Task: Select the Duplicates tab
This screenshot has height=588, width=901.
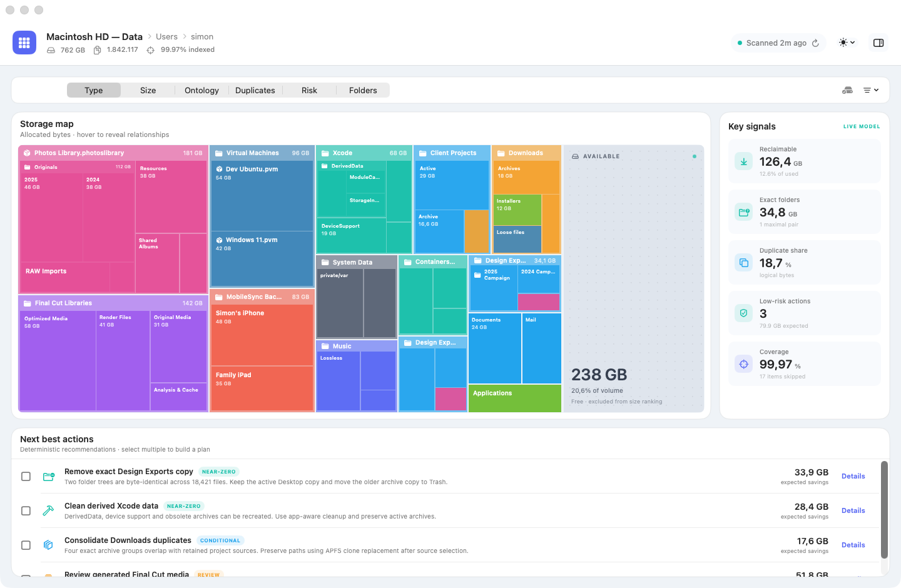Action: 255,91
